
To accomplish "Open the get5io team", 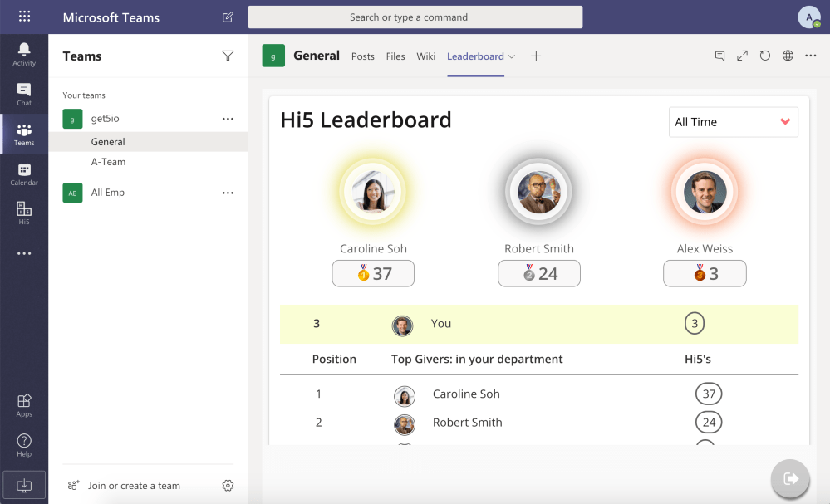I will click(x=105, y=119).
